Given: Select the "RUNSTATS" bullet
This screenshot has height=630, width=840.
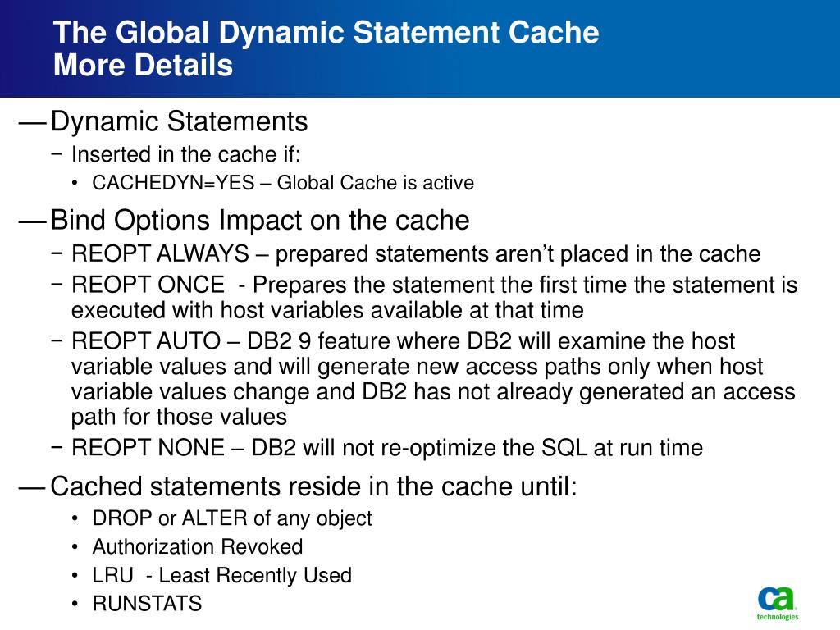Looking at the screenshot, I should click(147, 605).
